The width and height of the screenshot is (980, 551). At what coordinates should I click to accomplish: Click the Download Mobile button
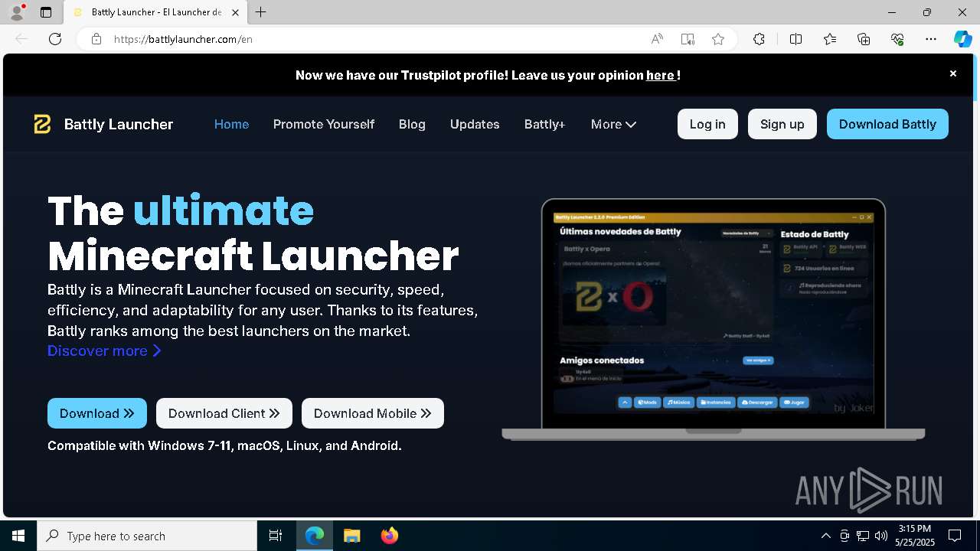pos(372,413)
